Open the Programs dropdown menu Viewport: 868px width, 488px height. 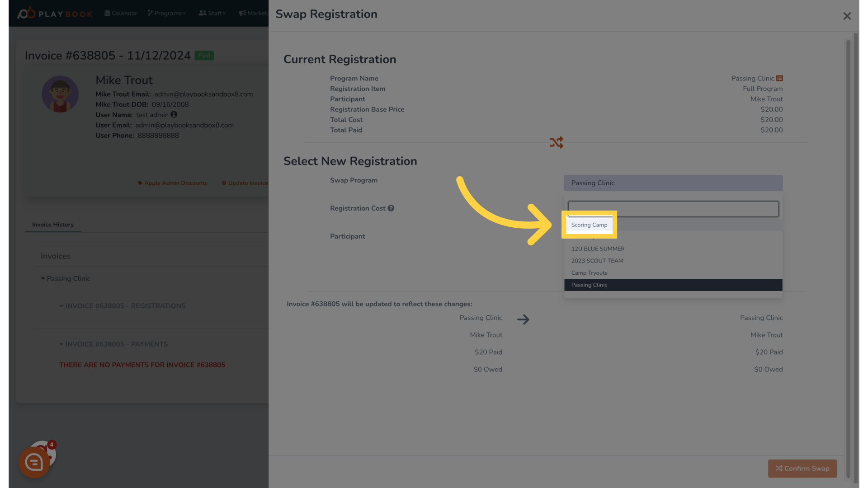point(166,13)
